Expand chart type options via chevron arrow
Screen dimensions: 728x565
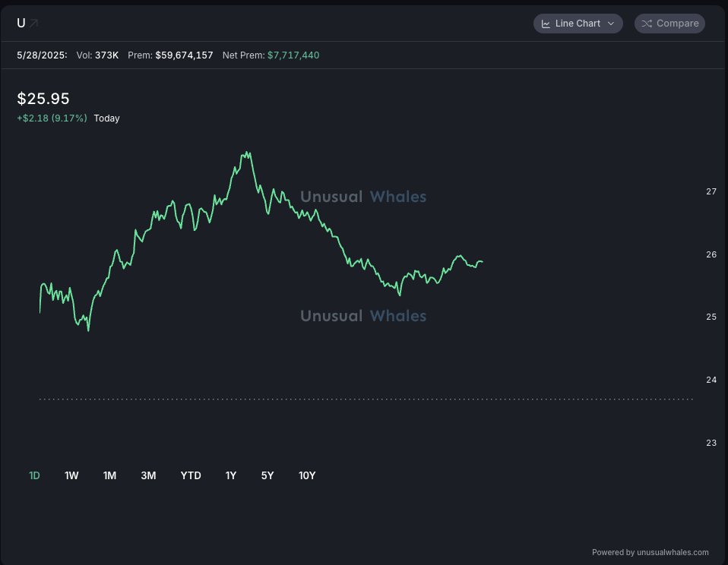(x=611, y=24)
